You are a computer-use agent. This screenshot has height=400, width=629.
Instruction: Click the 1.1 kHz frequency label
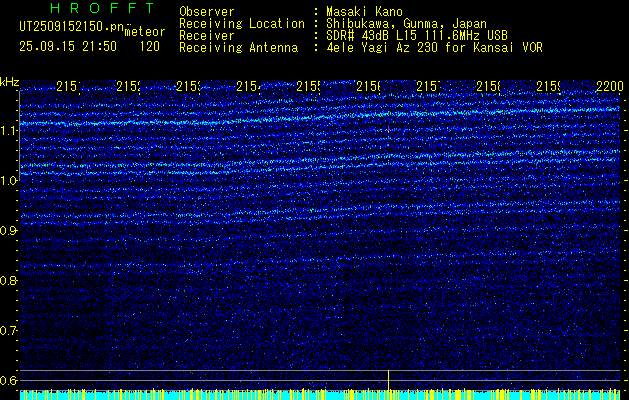click(x=9, y=130)
